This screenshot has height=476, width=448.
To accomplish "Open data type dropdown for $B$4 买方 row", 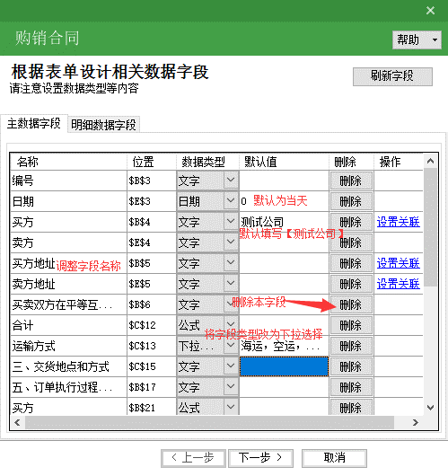I will point(231,221).
